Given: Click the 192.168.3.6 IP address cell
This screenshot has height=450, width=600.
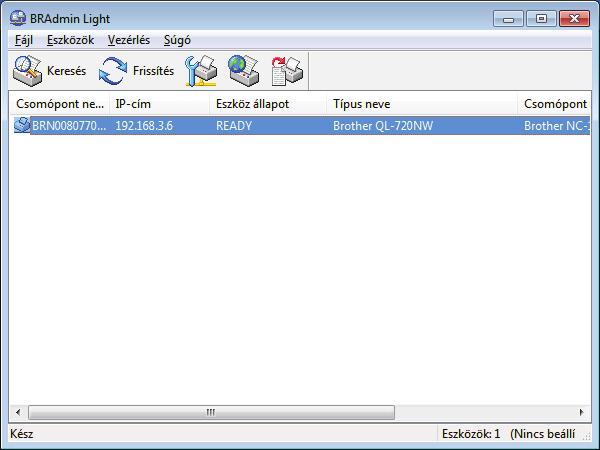Looking at the screenshot, I should pos(144,126).
